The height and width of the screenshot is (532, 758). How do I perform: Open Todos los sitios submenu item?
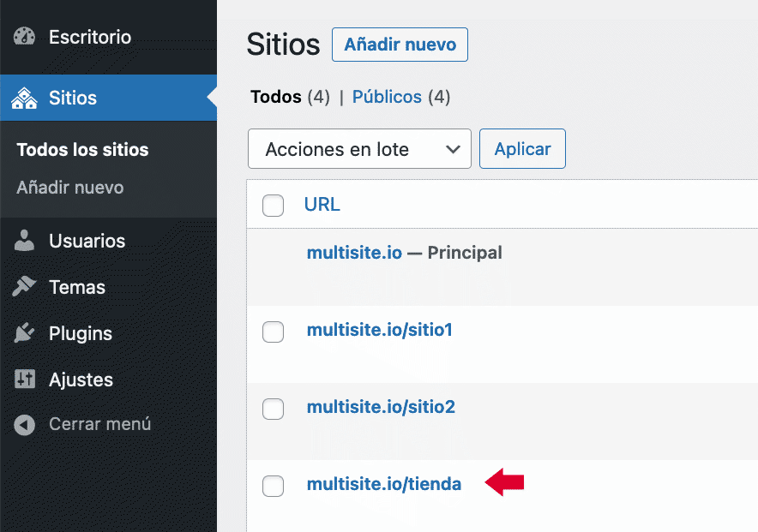tap(82, 150)
